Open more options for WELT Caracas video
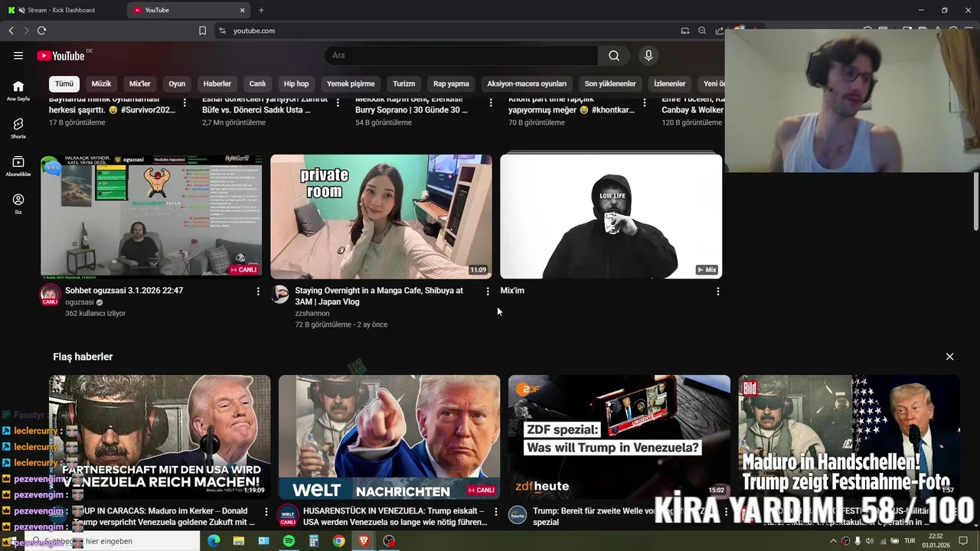Image resolution: width=980 pixels, height=551 pixels. pyautogui.click(x=266, y=512)
